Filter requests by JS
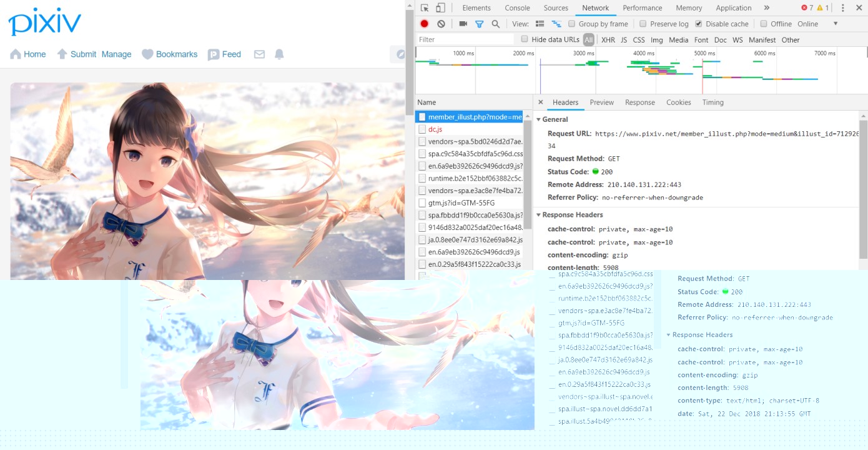The width and height of the screenshot is (868, 450). (x=624, y=40)
